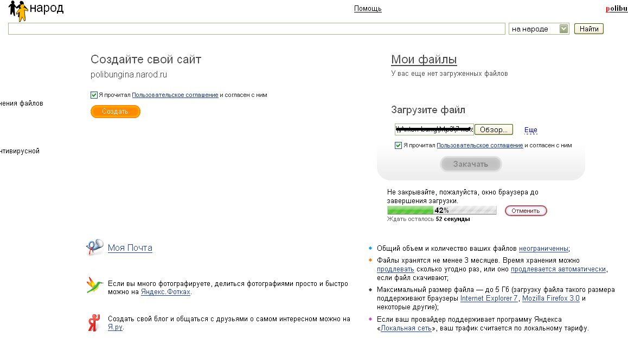This screenshot has width=628, height=364.
Task: Open the Помощь help link
Action: (368, 9)
